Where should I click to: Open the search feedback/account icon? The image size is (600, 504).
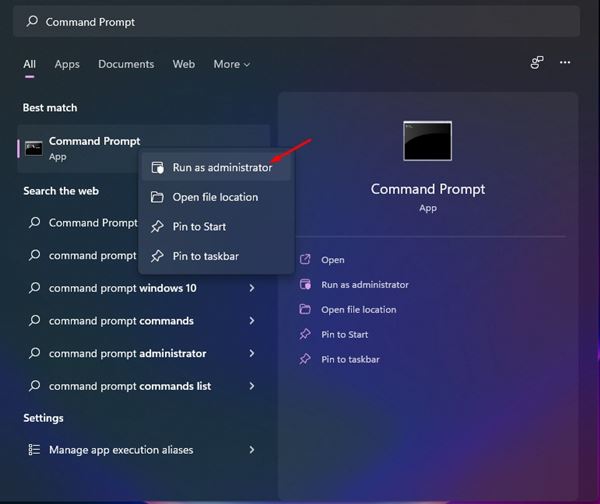coord(537,62)
